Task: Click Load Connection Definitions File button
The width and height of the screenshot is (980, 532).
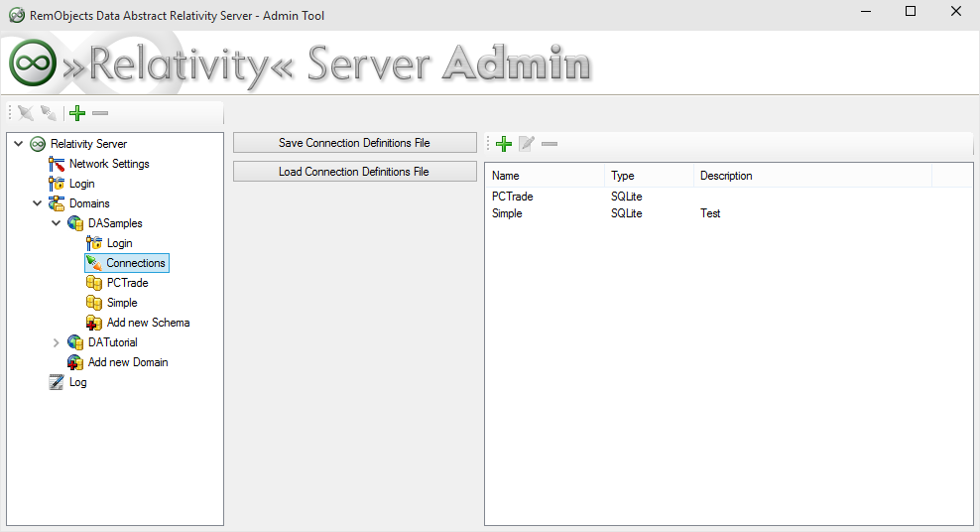Action: tap(355, 172)
